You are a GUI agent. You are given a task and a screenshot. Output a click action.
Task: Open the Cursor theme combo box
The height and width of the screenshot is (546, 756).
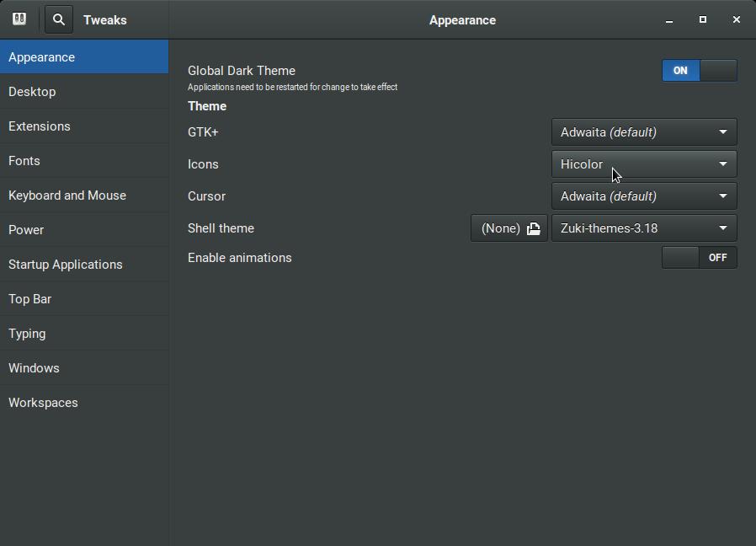644,196
